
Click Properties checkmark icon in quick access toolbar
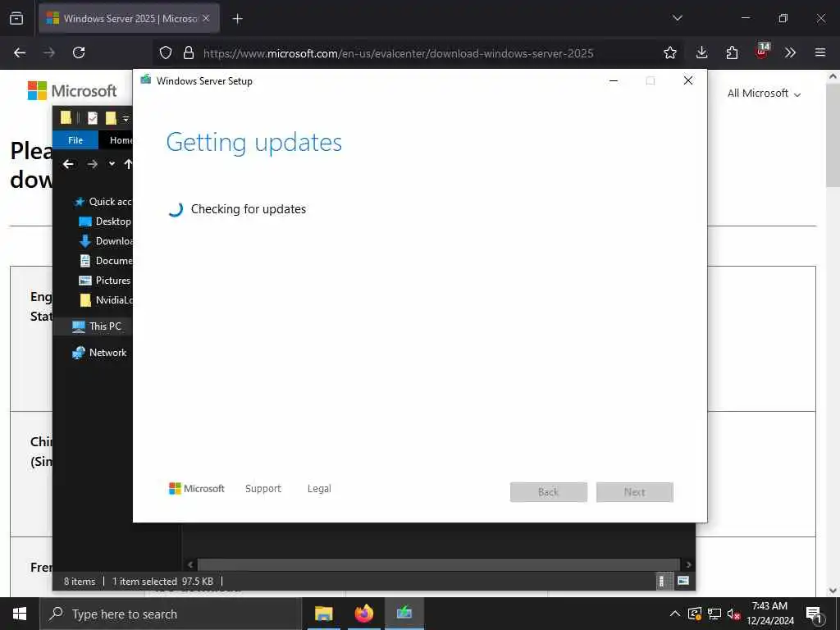click(93, 118)
